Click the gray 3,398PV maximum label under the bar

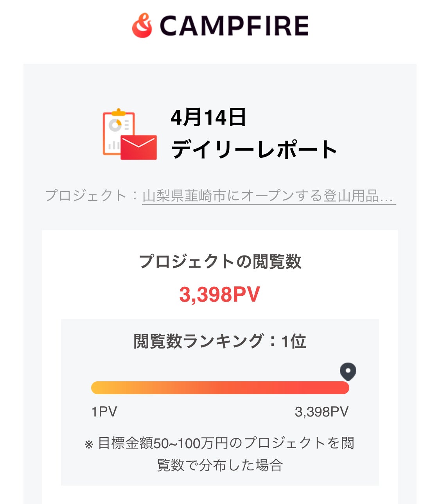(x=321, y=412)
